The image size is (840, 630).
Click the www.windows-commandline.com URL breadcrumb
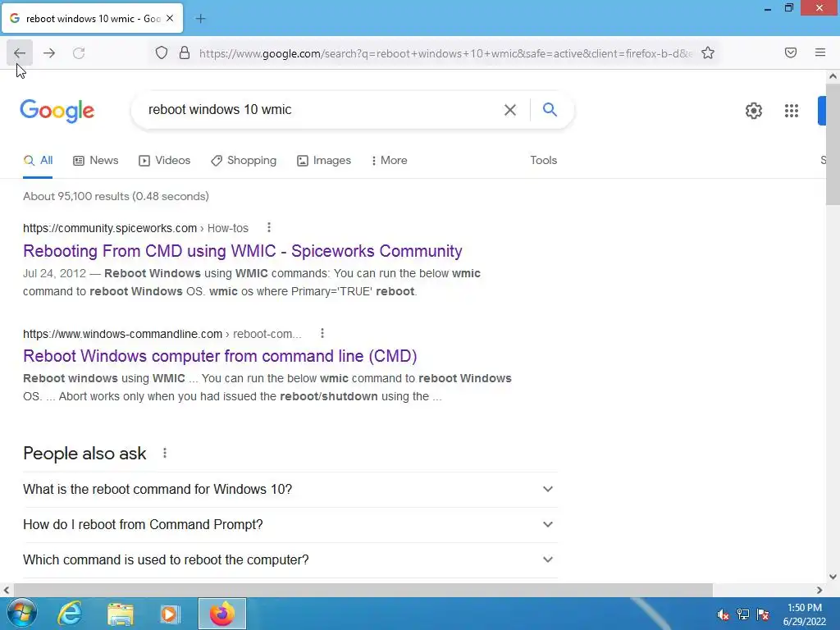click(162, 334)
